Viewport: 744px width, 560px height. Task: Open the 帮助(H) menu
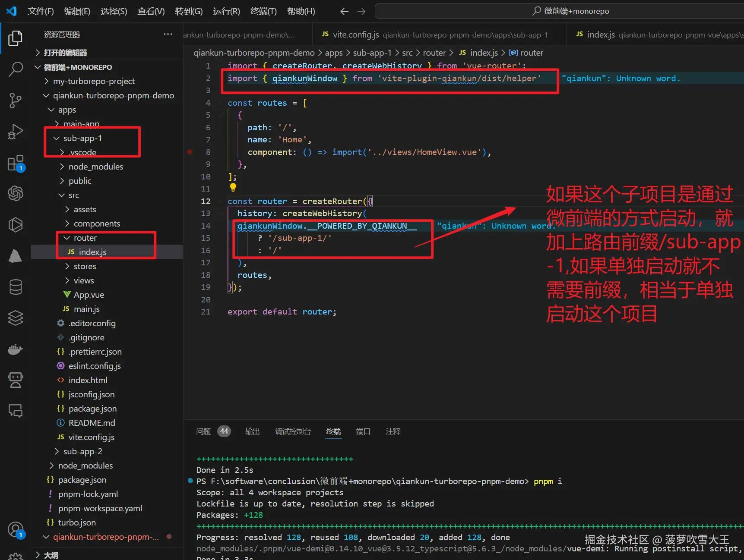301,11
